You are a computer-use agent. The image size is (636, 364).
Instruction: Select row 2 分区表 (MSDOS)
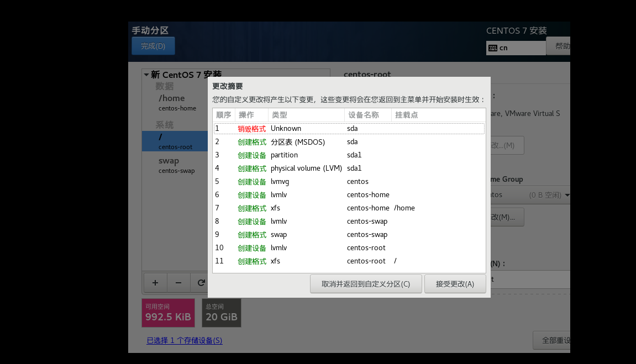point(349,142)
